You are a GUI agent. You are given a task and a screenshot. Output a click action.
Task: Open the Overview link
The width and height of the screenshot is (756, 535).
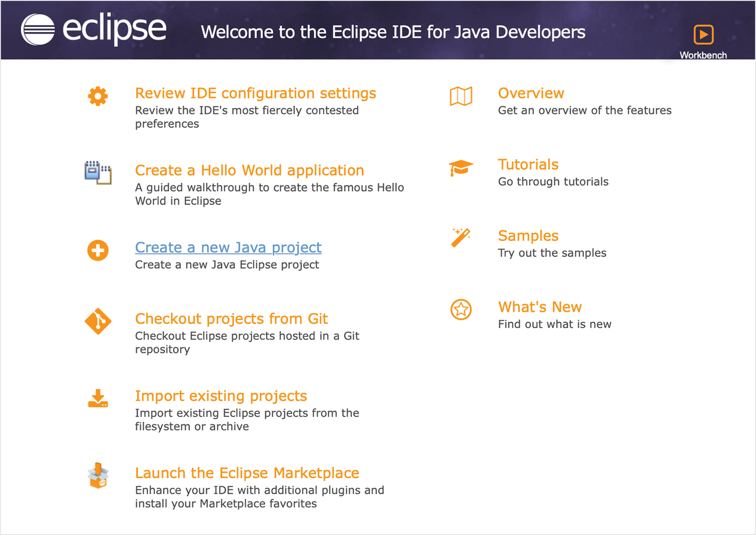[x=531, y=93]
